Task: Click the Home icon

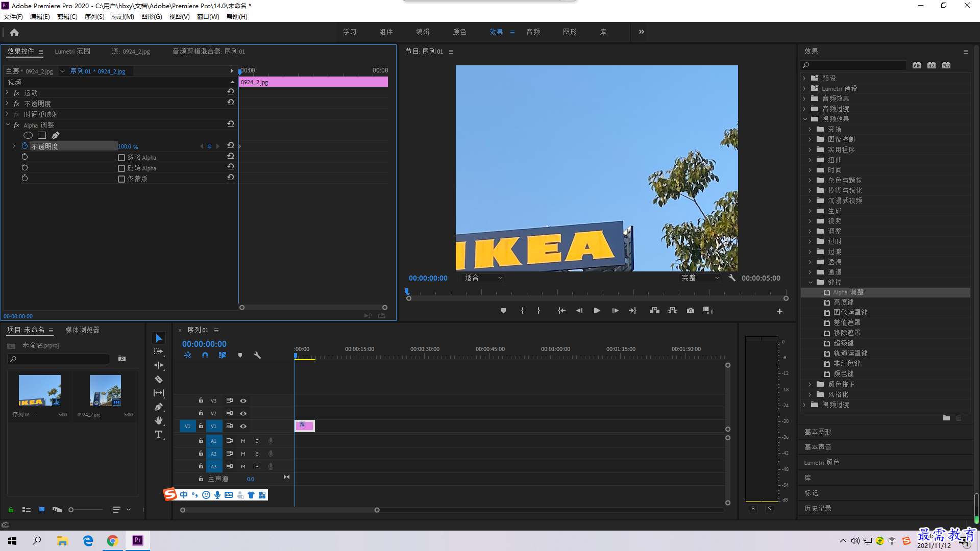Action: pos(14,32)
